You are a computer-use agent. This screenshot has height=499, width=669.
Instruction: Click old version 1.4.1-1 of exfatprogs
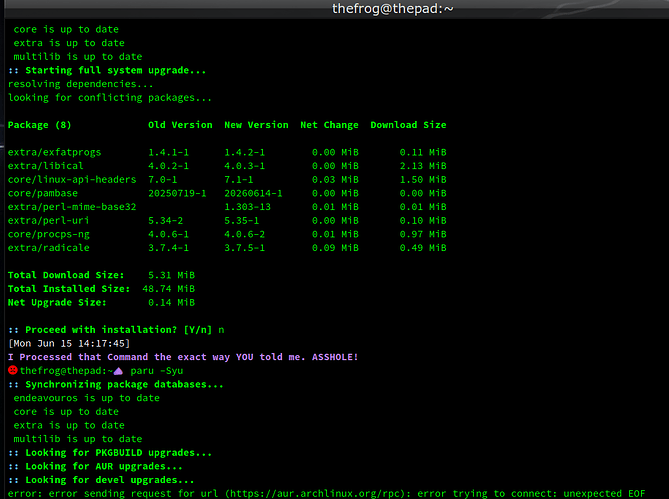[169, 152]
